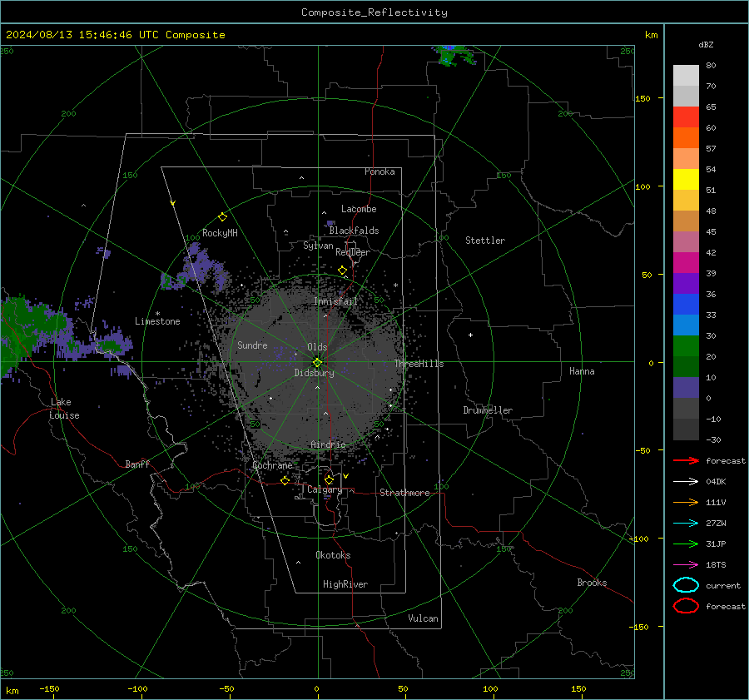Viewport: 749px width, 700px height.
Task: Click the Innisfail label
Action: pyautogui.click(x=335, y=301)
